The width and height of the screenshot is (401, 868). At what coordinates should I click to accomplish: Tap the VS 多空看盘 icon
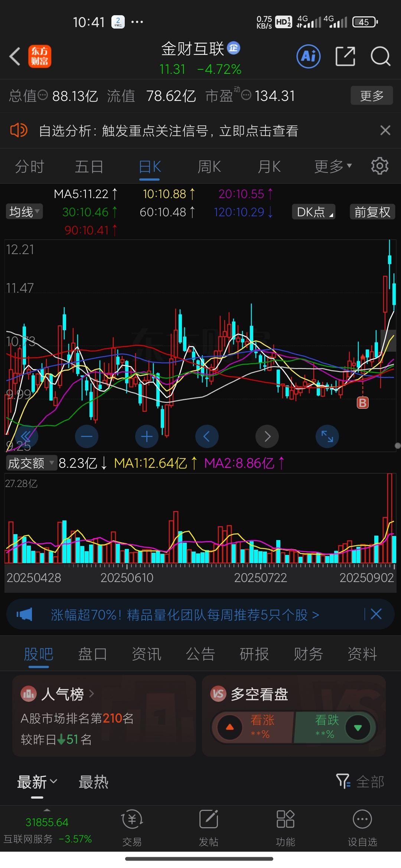(218, 694)
